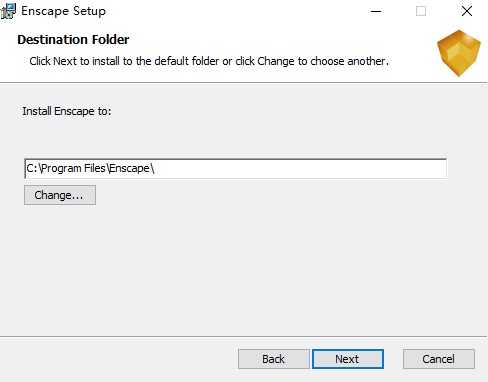Click the 'Enscape Setup' window title
The width and height of the screenshot is (488, 382).
click(x=63, y=11)
